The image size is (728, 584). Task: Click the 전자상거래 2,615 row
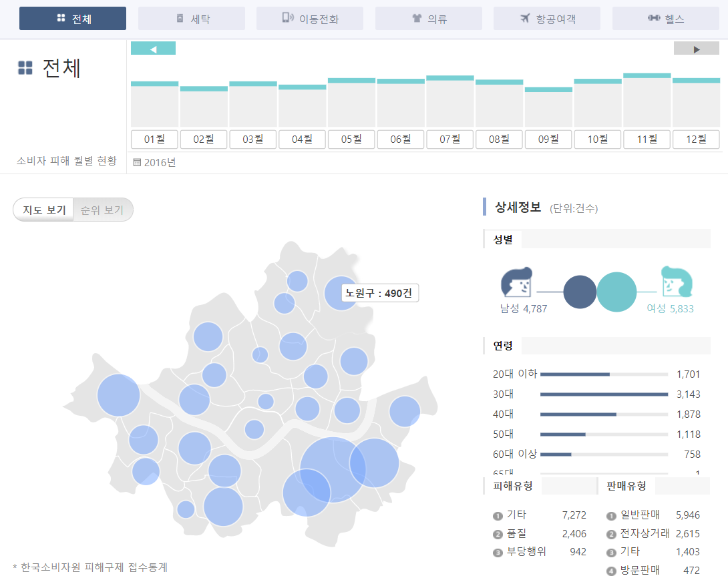tap(653, 534)
